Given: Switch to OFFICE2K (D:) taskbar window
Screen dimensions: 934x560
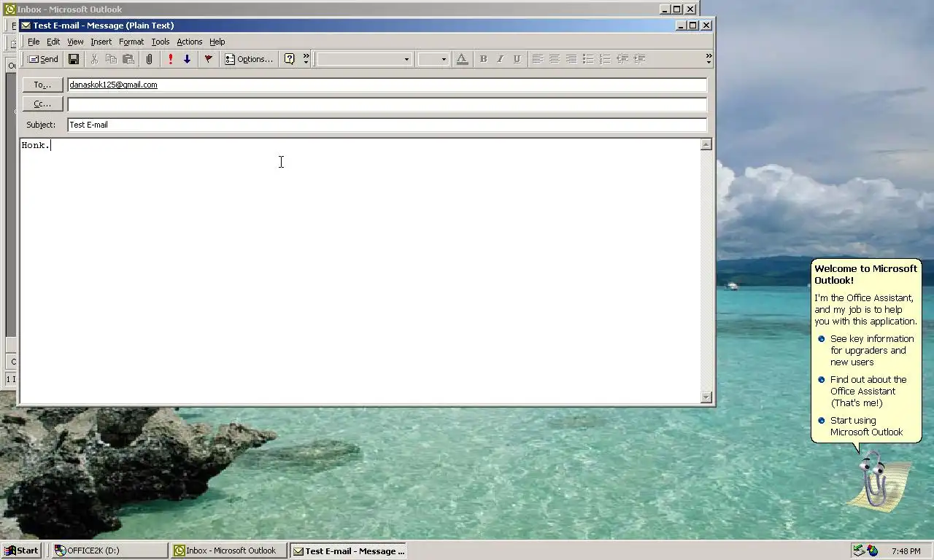Looking at the screenshot, I should click(x=109, y=551).
